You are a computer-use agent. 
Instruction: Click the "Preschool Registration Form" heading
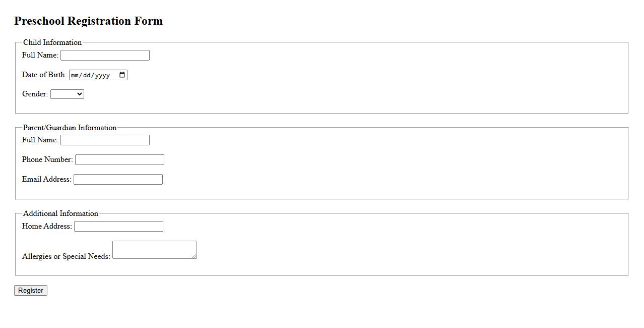coord(88,21)
